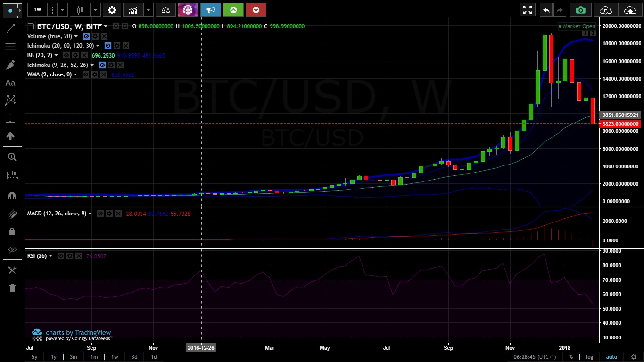
Task: Select the trend line drawing tool
Action: pos(10,29)
